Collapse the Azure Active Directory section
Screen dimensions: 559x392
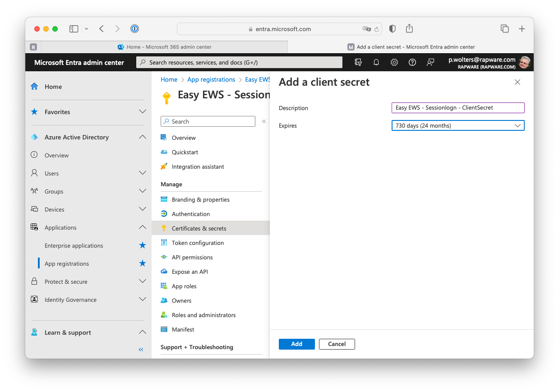click(143, 137)
